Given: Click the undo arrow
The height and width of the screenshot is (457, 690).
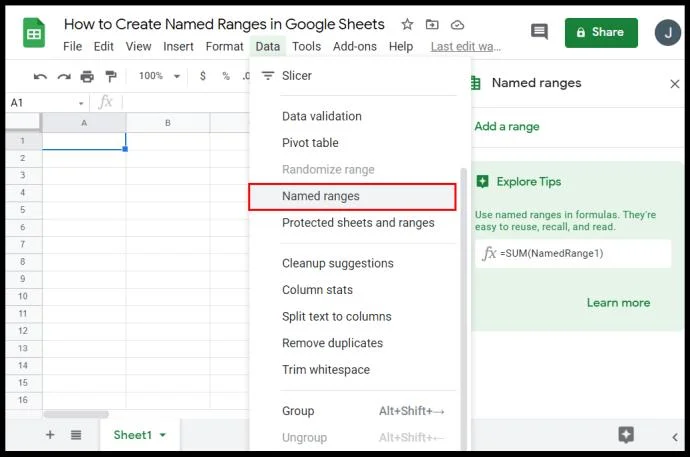Looking at the screenshot, I should pos(40,77).
